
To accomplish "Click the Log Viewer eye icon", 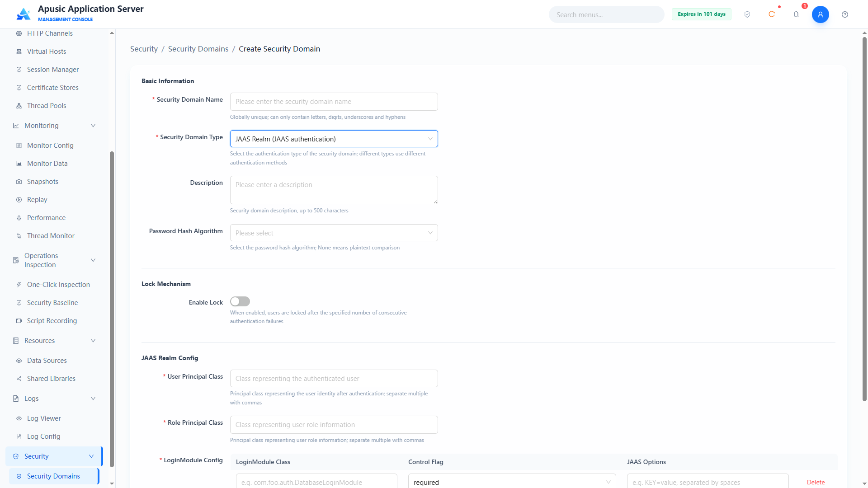I will click(19, 418).
